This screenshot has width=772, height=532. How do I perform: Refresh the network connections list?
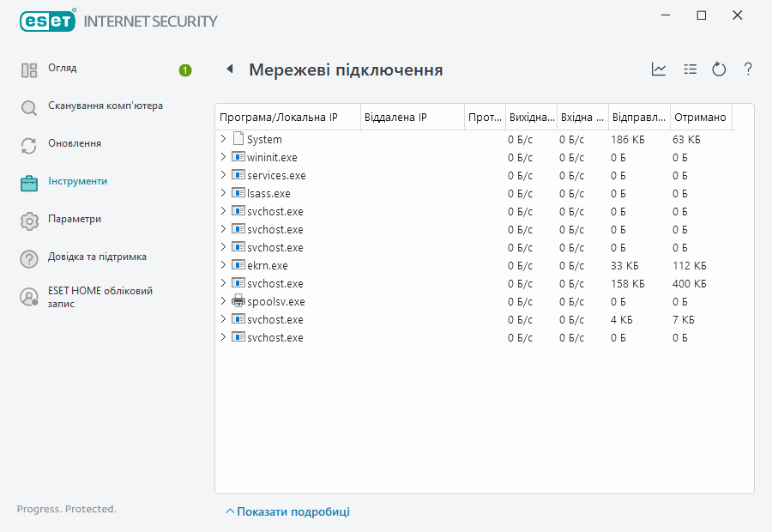(x=719, y=69)
